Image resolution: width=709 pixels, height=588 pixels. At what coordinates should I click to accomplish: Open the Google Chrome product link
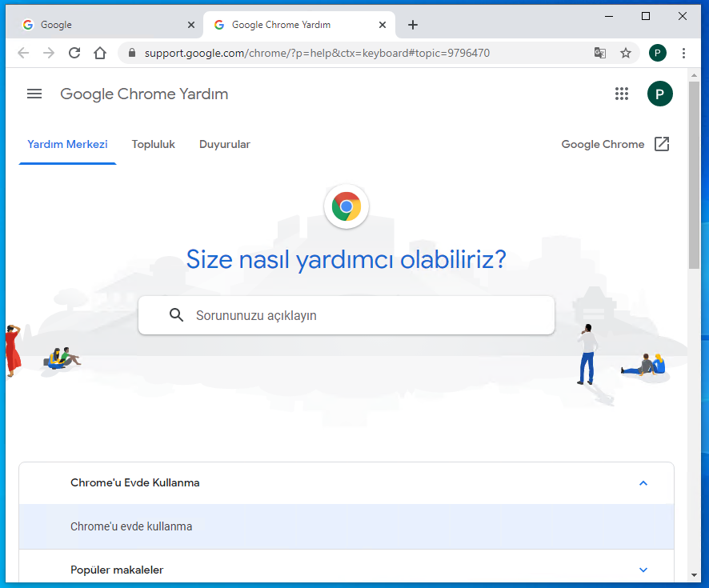603,144
